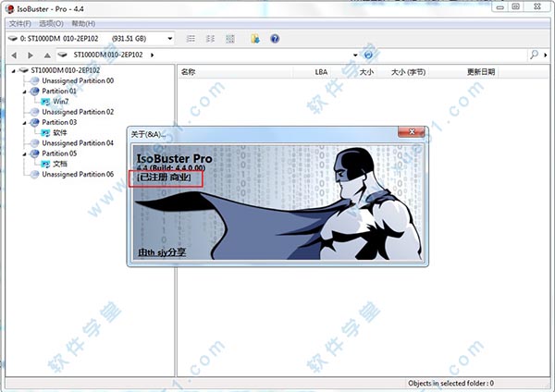Screen dimensions: 555x392
Task: Select Unassigned Partition 02
Action: (x=78, y=112)
